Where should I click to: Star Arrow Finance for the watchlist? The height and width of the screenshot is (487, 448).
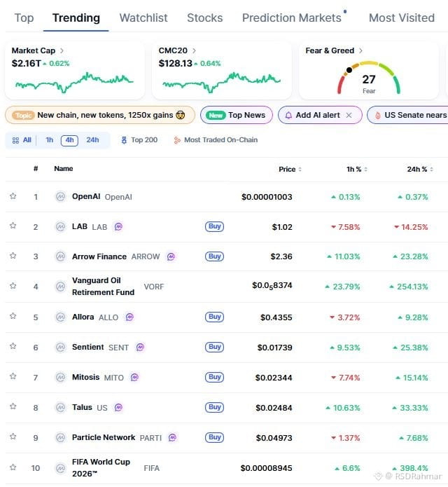pyautogui.click(x=13, y=256)
